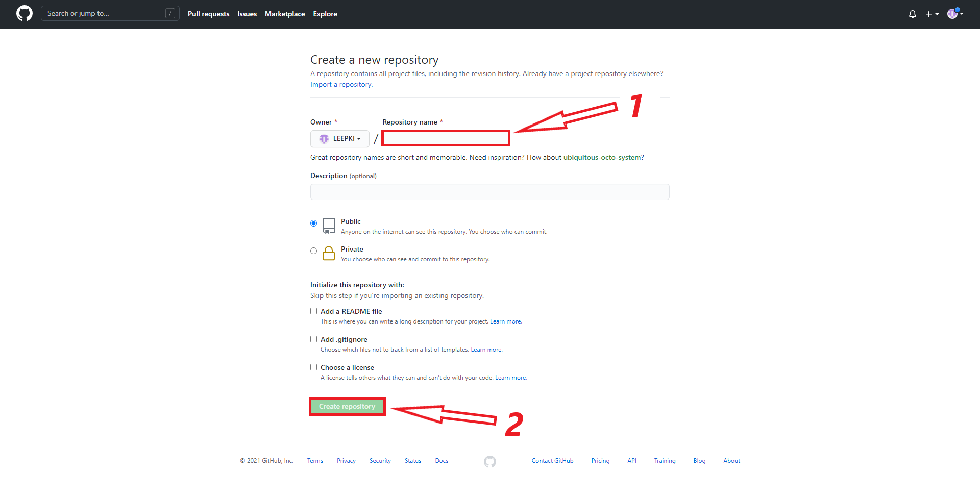Open the Security footer link

[380, 461]
